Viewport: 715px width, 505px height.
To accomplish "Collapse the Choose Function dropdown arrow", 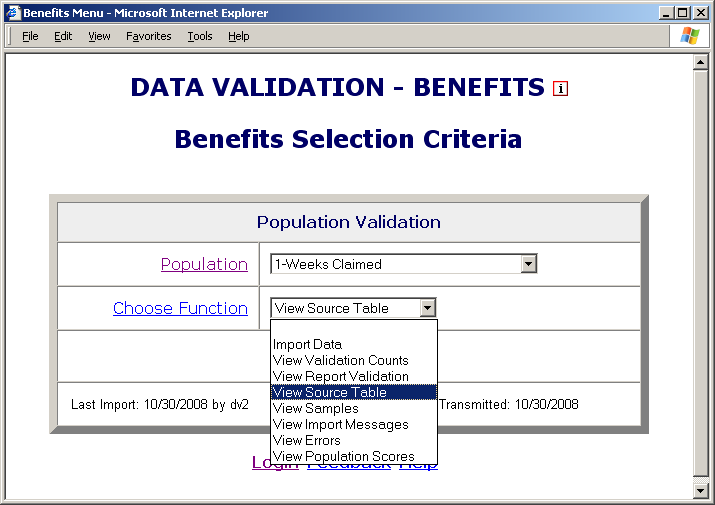I will (427, 308).
